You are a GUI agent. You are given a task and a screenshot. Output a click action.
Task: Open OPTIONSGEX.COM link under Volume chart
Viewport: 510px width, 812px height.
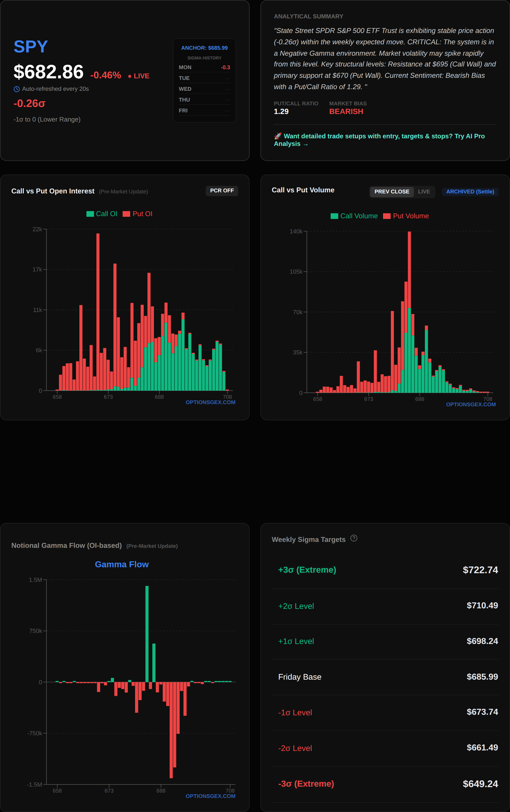tap(471, 404)
